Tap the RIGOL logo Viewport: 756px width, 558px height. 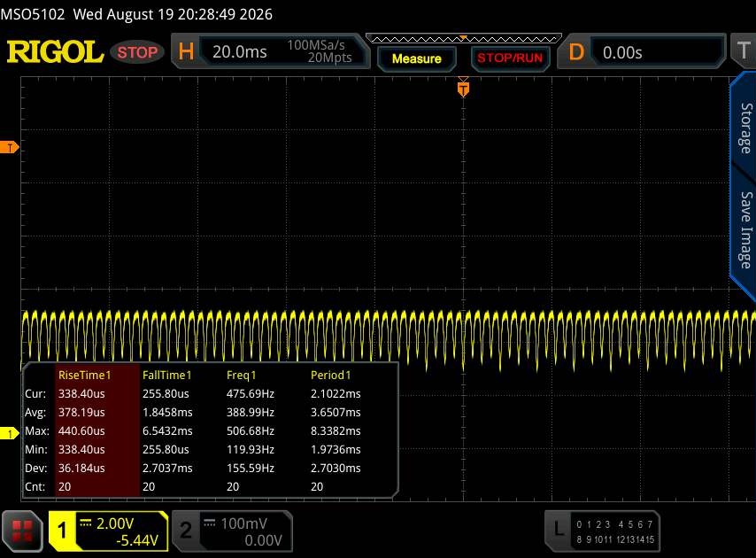point(55,51)
